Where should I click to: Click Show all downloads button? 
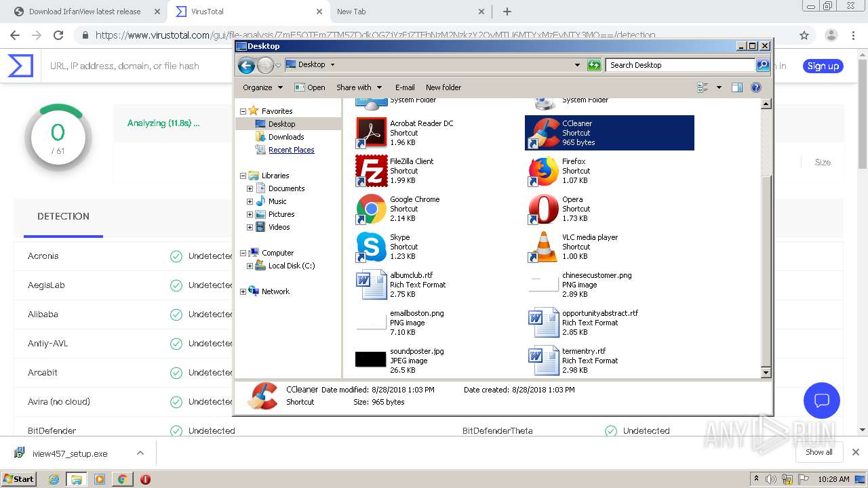point(818,452)
